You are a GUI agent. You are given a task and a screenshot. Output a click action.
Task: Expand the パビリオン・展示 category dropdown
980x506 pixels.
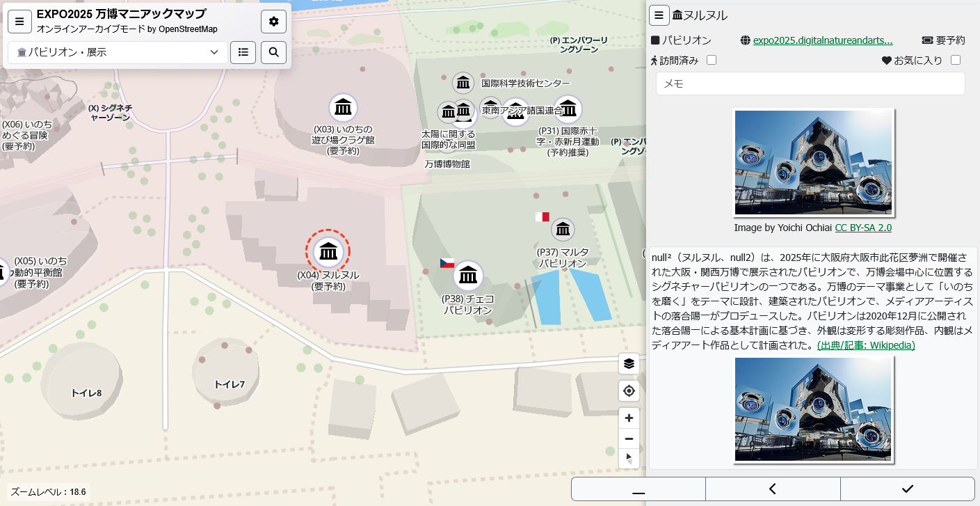click(x=118, y=52)
